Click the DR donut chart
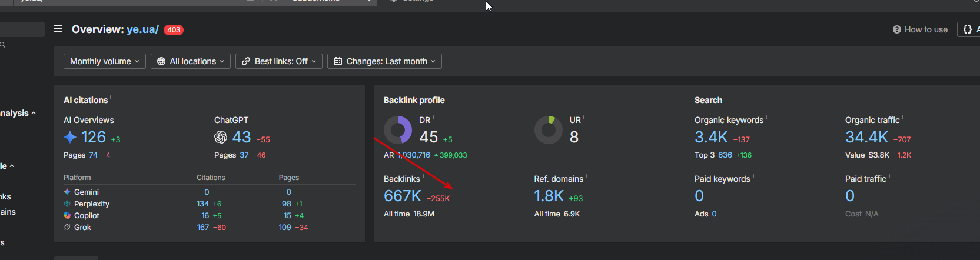The height and width of the screenshot is (260, 980). [x=398, y=129]
